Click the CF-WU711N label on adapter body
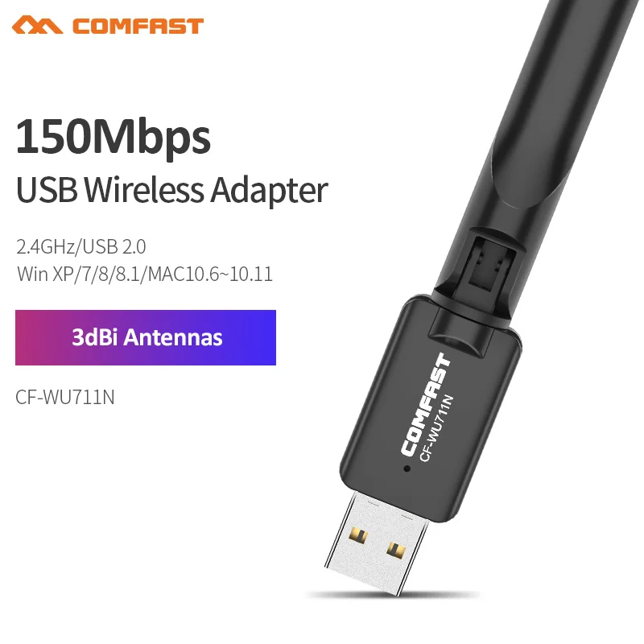Viewport: 644px width, 644px height. [x=436, y=428]
